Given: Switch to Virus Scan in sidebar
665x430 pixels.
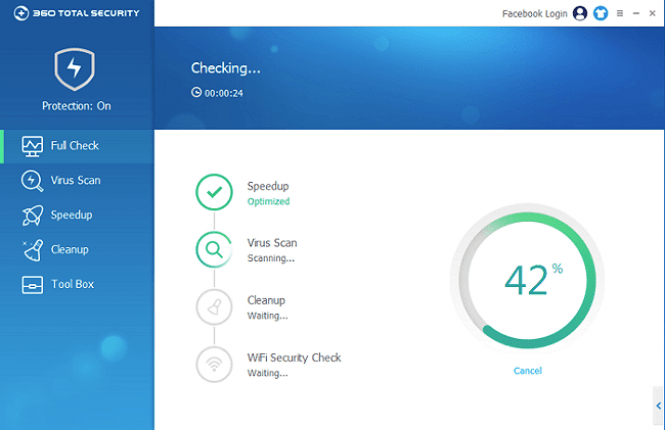Looking at the screenshot, I should point(77,181).
